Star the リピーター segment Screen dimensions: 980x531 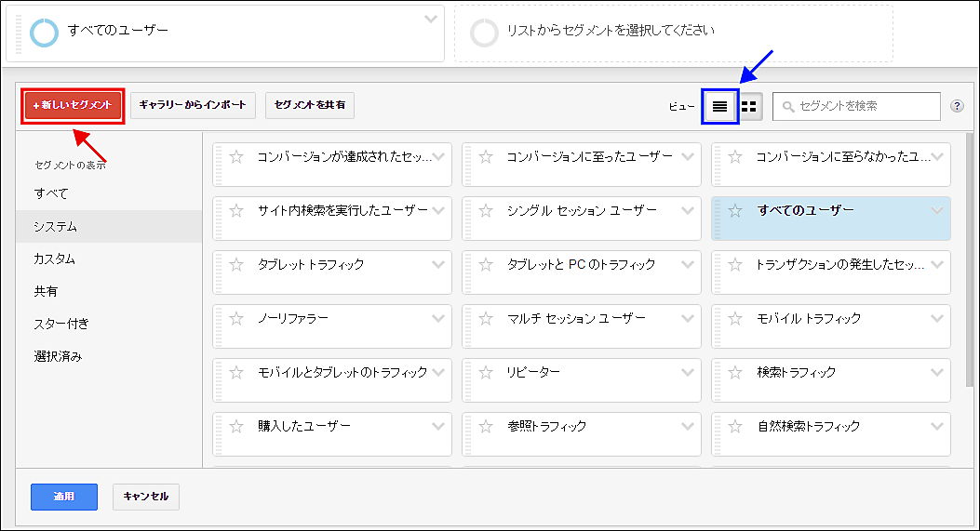tap(485, 373)
